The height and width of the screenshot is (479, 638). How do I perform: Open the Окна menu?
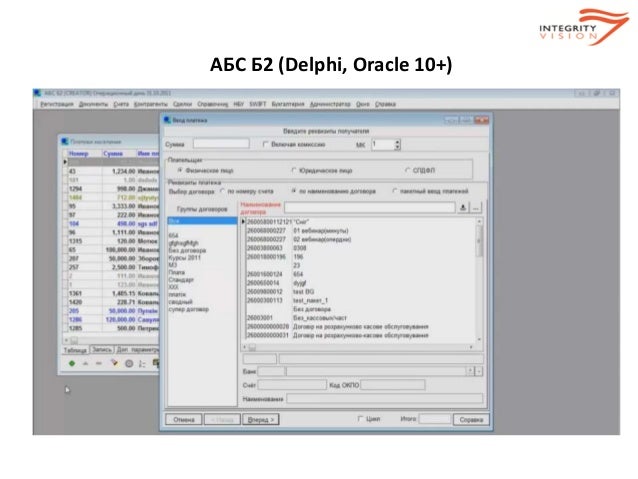[363, 104]
